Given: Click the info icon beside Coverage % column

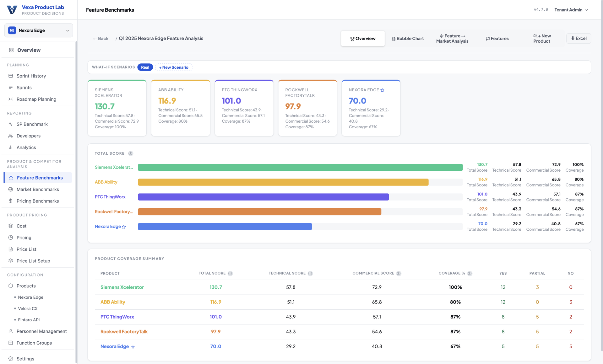Looking at the screenshot, I should pos(470,274).
